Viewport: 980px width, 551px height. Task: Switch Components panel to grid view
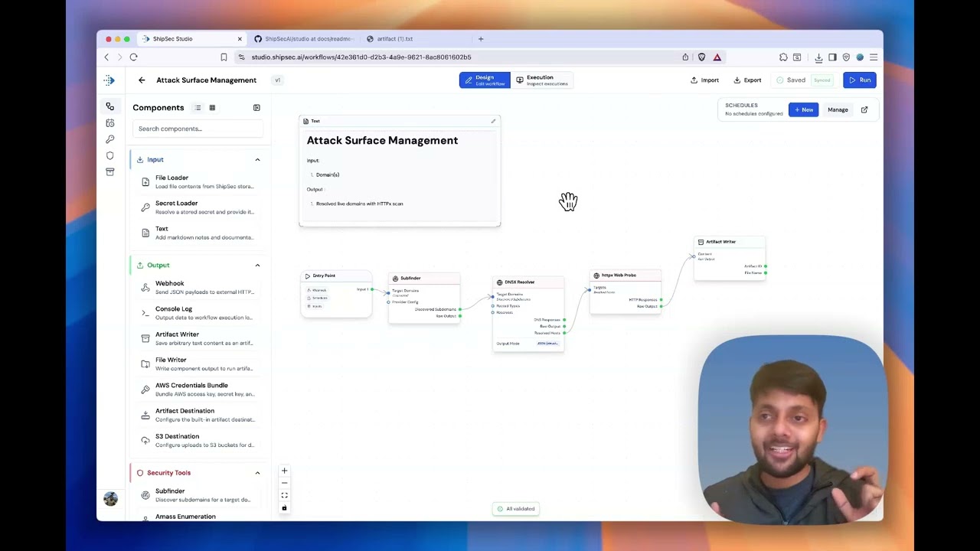pyautogui.click(x=212, y=107)
